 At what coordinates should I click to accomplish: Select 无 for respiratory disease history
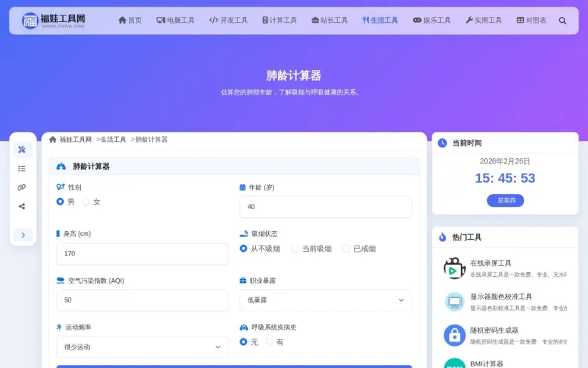243,342
